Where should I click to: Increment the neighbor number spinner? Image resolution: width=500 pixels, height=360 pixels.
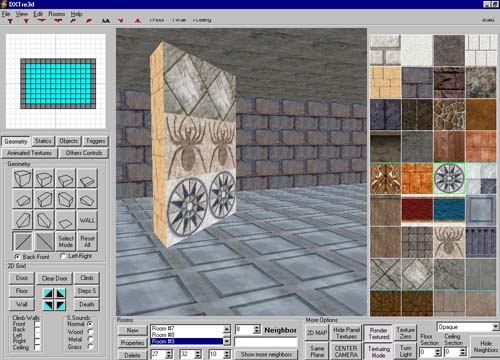point(256,328)
